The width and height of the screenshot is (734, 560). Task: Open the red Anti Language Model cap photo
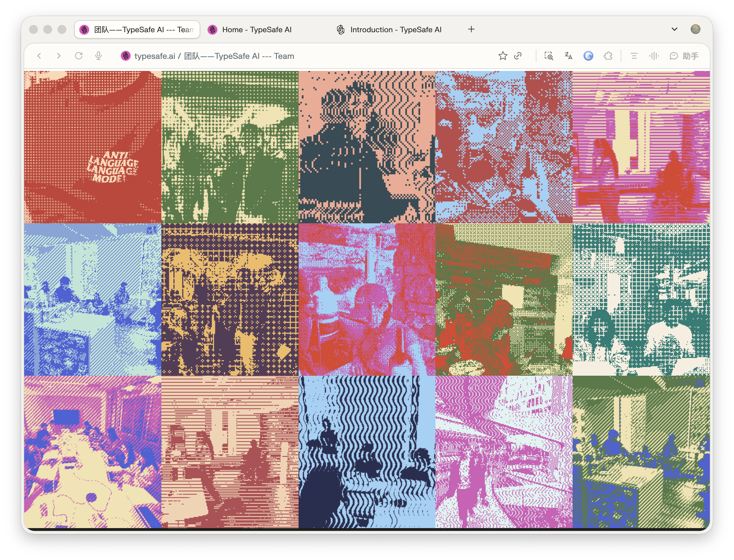[x=93, y=147]
